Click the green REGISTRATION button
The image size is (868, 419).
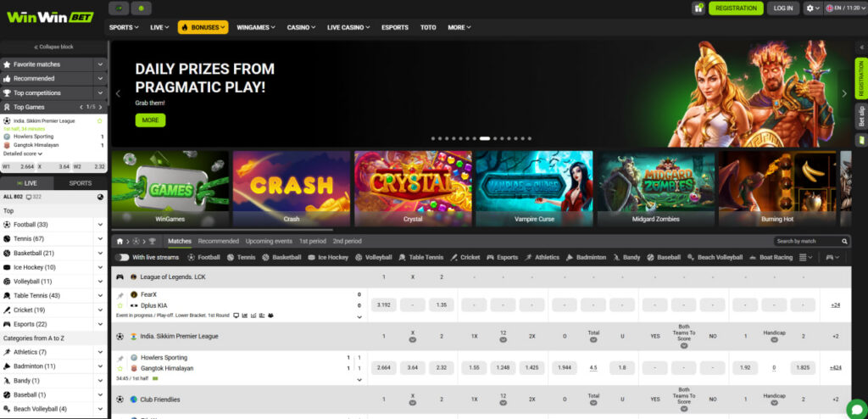tap(736, 8)
